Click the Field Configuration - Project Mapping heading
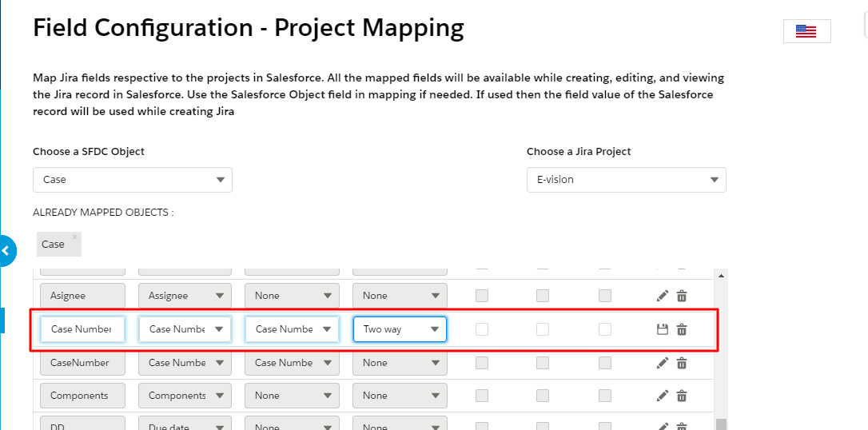868x430 pixels. tap(248, 28)
